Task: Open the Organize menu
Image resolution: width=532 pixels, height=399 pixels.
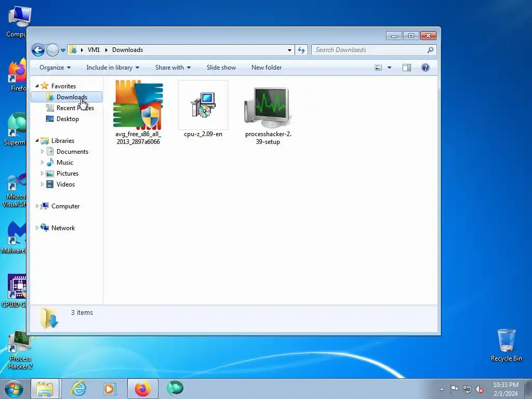Action: (x=55, y=68)
